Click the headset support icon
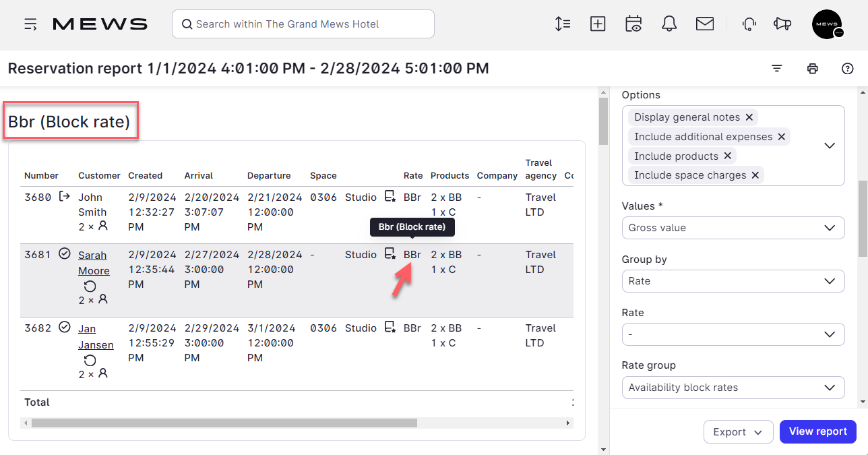Viewport: 868px width, 455px height. tap(749, 24)
